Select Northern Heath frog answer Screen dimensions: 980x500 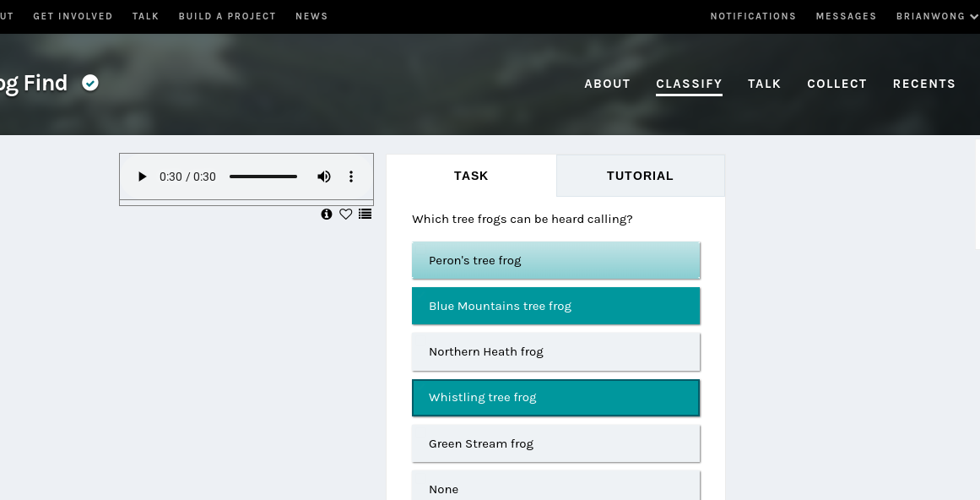tap(555, 351)
